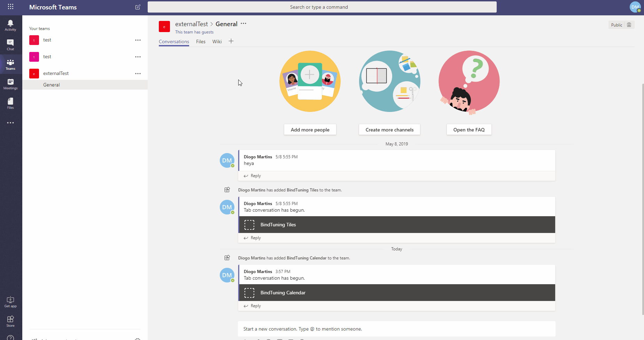This screenshot has height=340, width=644.
Task: Click the dashed icon on BindTuning Tiles card
Action: [x=249, y=225]
